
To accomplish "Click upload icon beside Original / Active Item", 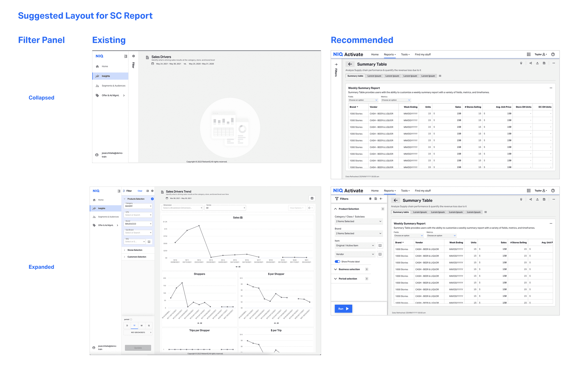I will [380, 245].
